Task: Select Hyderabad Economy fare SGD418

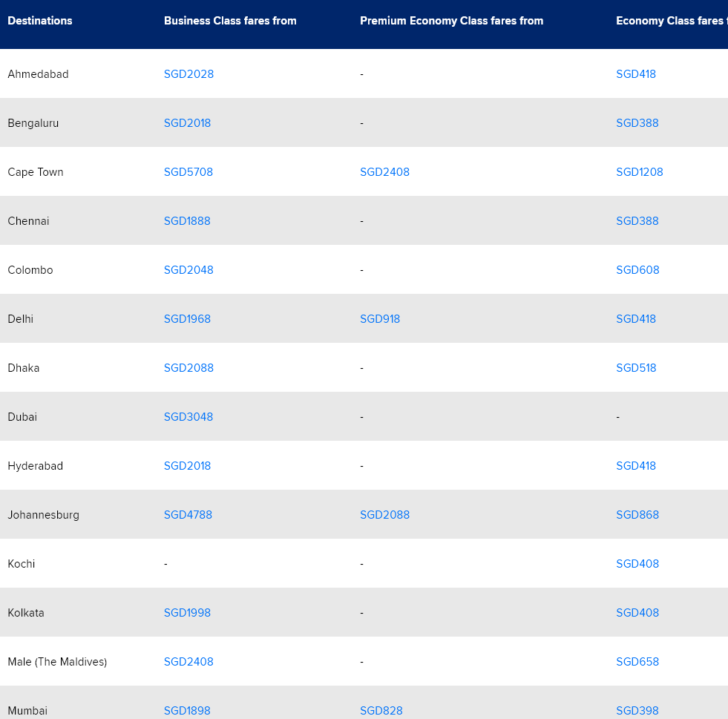Action: point(636,466)
